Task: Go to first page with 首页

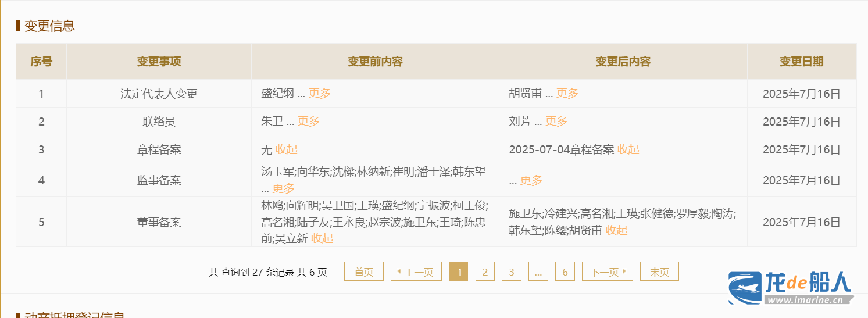Action: click(364, 271)
